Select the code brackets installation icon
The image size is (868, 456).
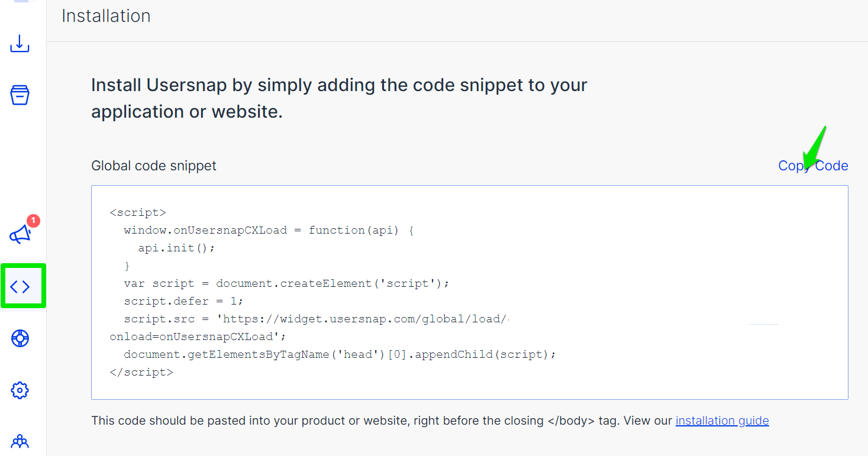(x=20, y=287)
